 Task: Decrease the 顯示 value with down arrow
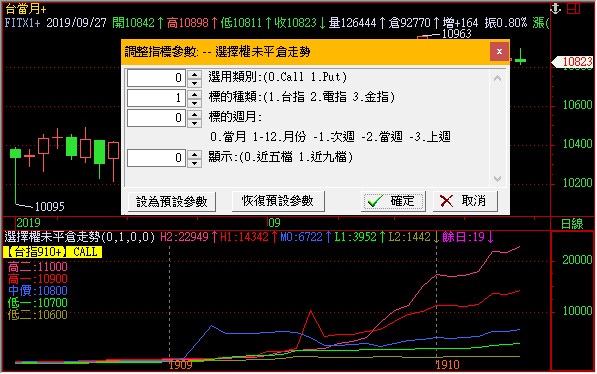coord(195,163)
